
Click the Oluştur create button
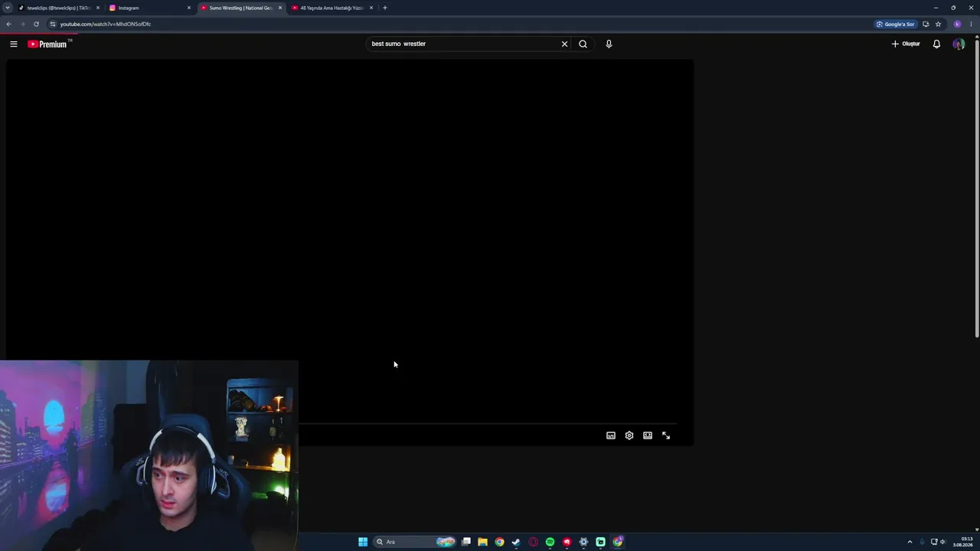[906, 44]
